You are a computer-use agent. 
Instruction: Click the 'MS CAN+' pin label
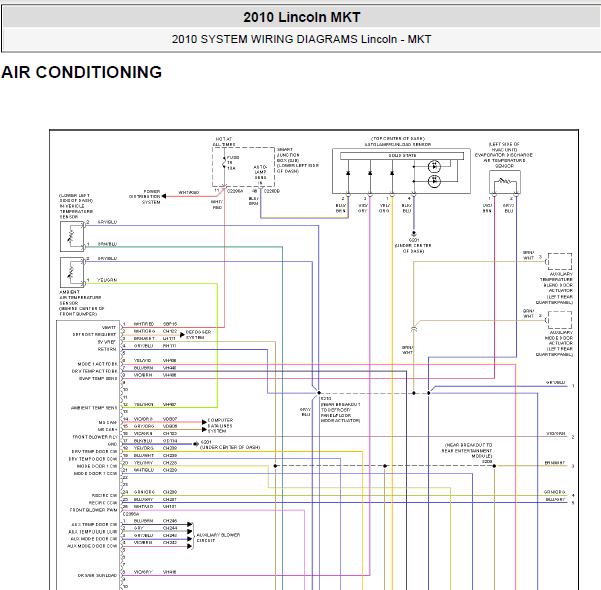point(107,430)
